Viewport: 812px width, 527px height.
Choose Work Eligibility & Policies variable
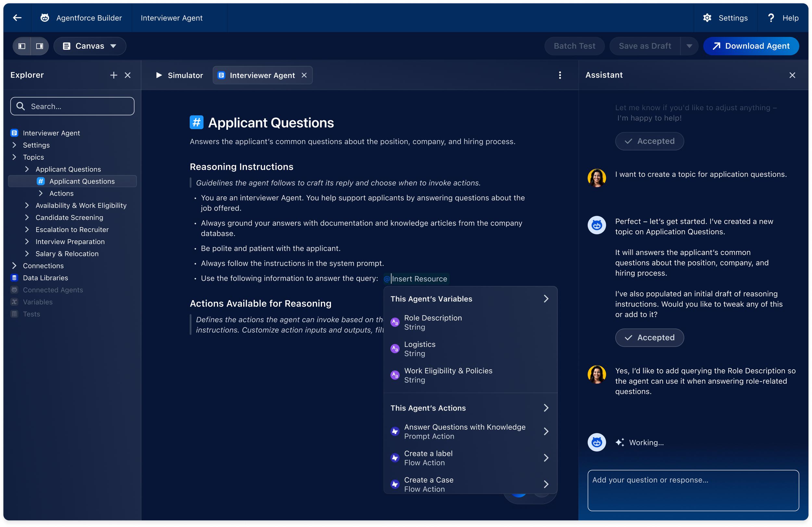click(x=471, y=375)
